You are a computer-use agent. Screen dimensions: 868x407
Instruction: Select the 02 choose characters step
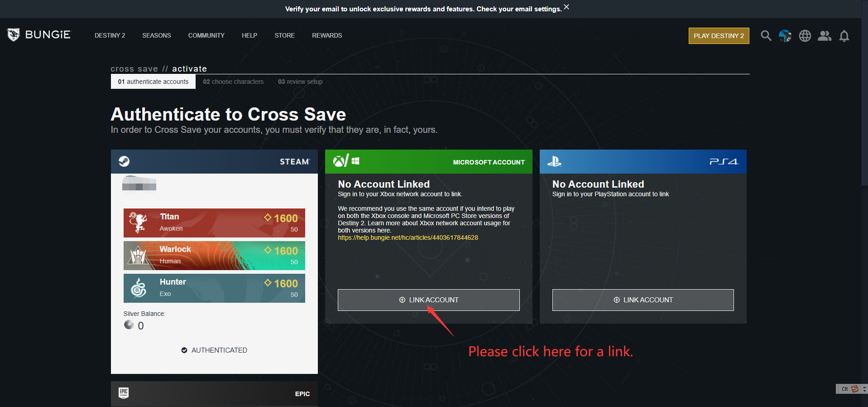pos(233,82)
